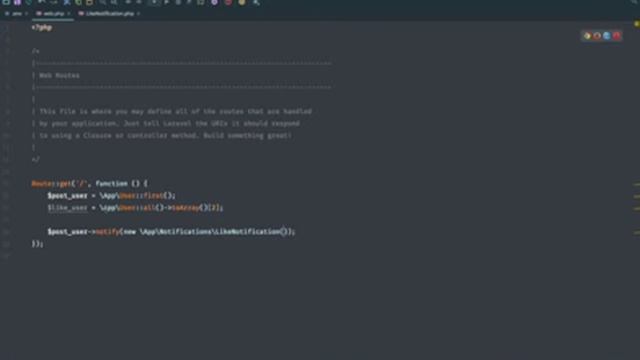Click LikeNotification class name in code
This screenshot has width=640, height=360.
pyautogui.click(x=247, y=232)
